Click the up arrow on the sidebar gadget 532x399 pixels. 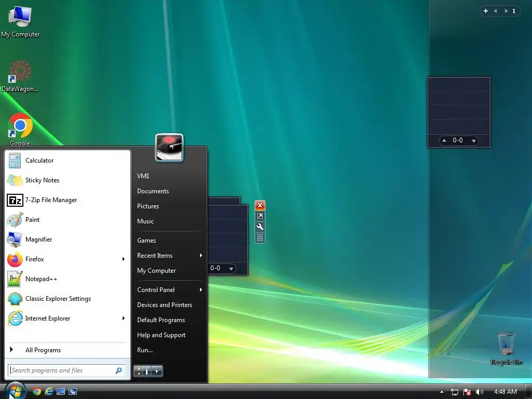pos(444,140)
